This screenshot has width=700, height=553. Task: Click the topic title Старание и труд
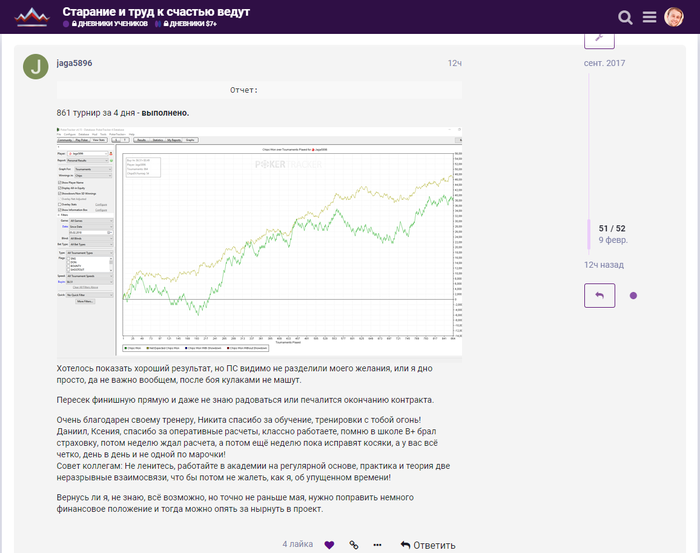tap(156, 12)
